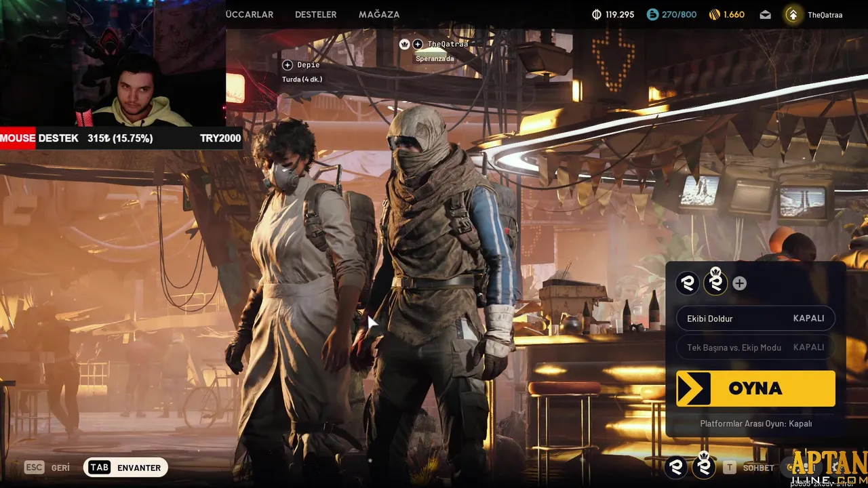Open the inventory via TAB ENVANTER
The width and height of the screenshot is (868, 488).
tap(125, 468)
